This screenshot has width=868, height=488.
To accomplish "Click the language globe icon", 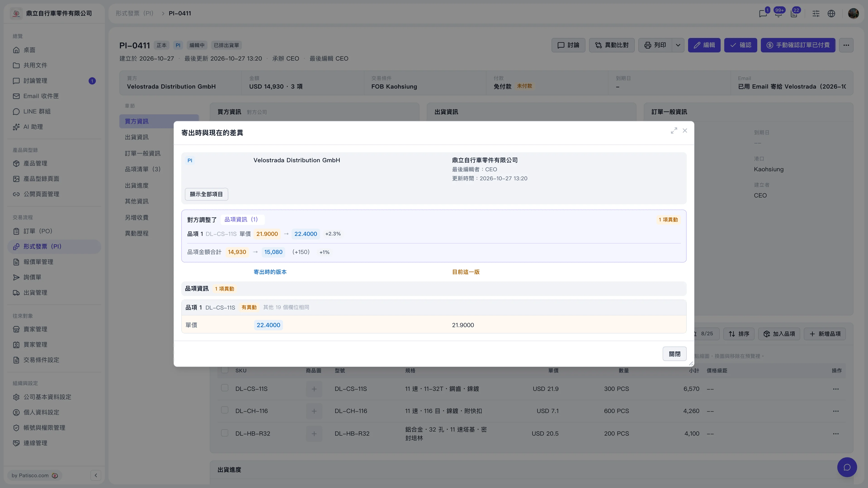I will [x=831, y=14].
